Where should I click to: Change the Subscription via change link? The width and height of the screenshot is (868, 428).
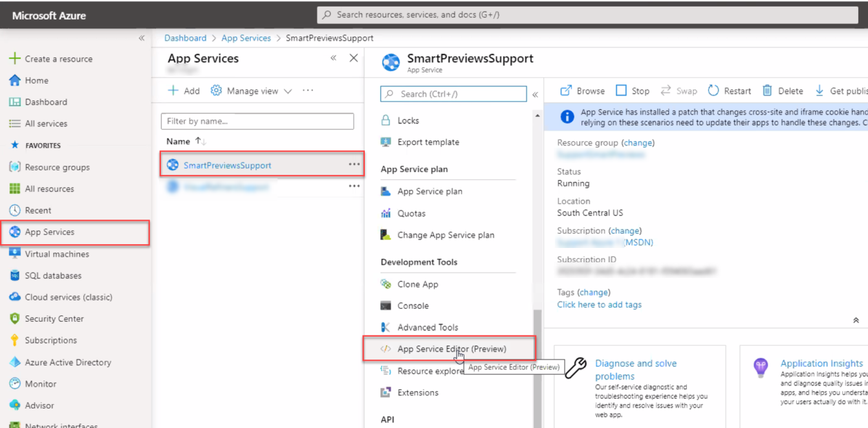[x=625, y=231]
